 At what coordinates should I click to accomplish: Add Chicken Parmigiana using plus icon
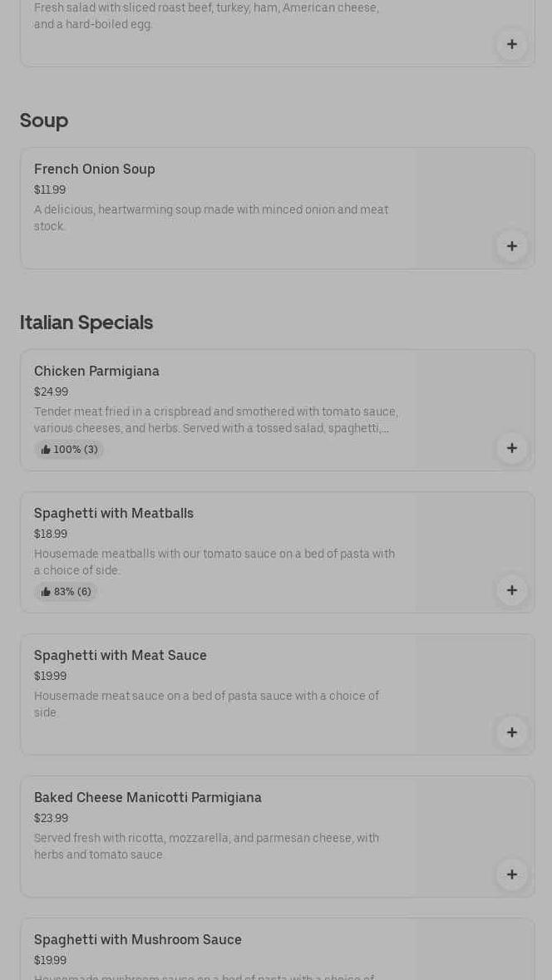click(511, 448)
